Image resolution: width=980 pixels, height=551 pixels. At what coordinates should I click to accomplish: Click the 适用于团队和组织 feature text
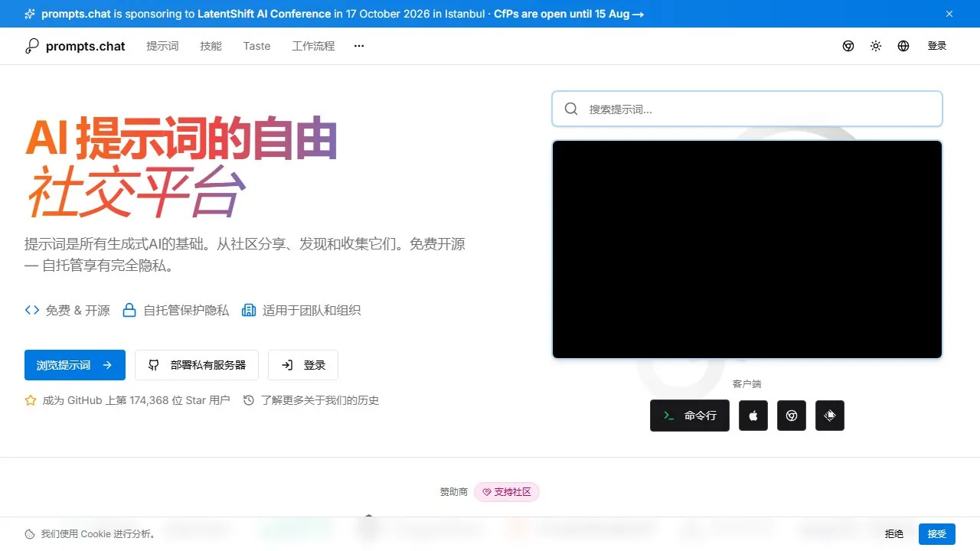(x=312, y=310)
